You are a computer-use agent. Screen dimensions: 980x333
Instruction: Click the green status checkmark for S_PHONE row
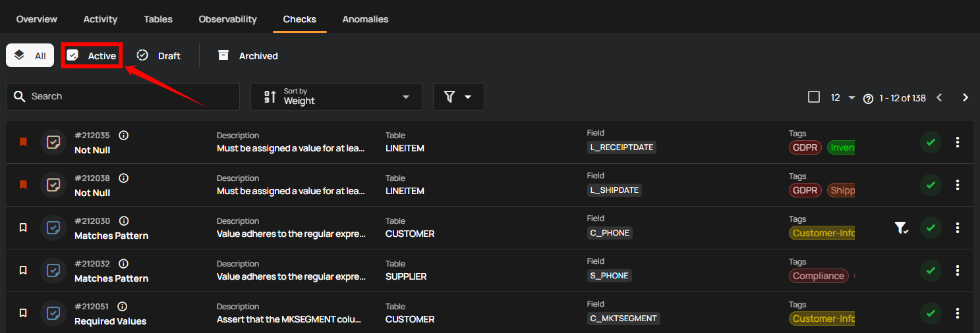(x=931, y=270)
